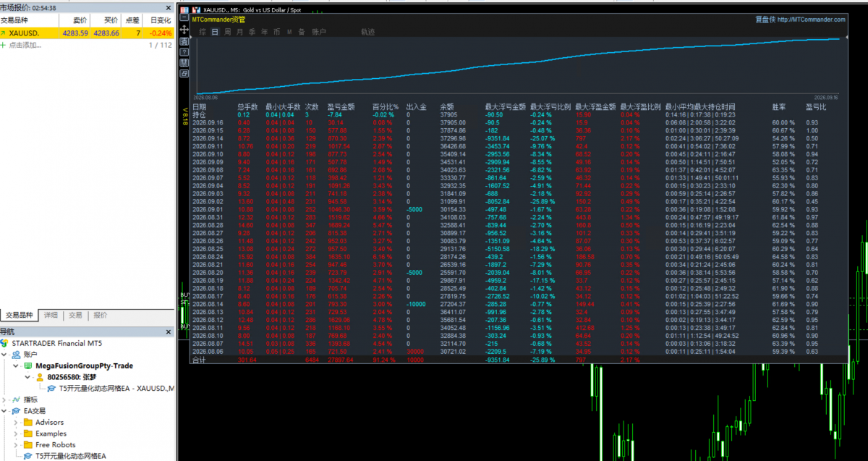Select the EA交易 item in Navigator
The image size is (868, 461).
click(x=35, y=411)
